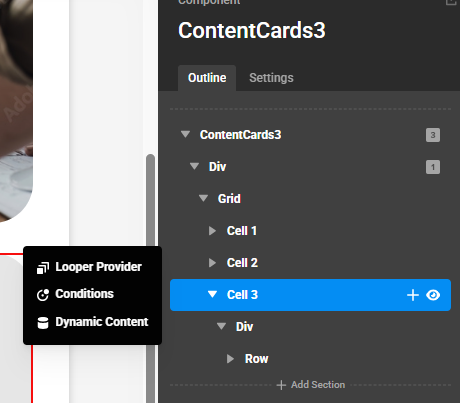This screenshot has height=403, width=460.
Task: Open the Outline tab
Action: [207, 78]
